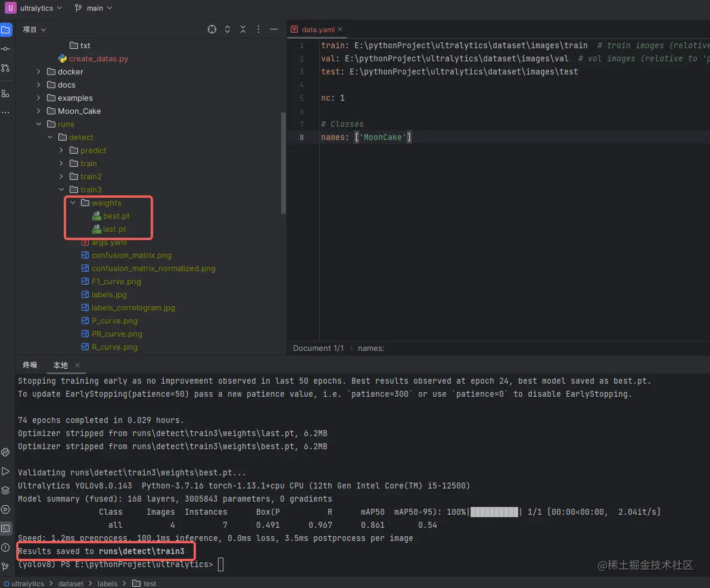Click names: editor breadcrumb
This screenshot has width=710, height=588.
pos(371,349)
